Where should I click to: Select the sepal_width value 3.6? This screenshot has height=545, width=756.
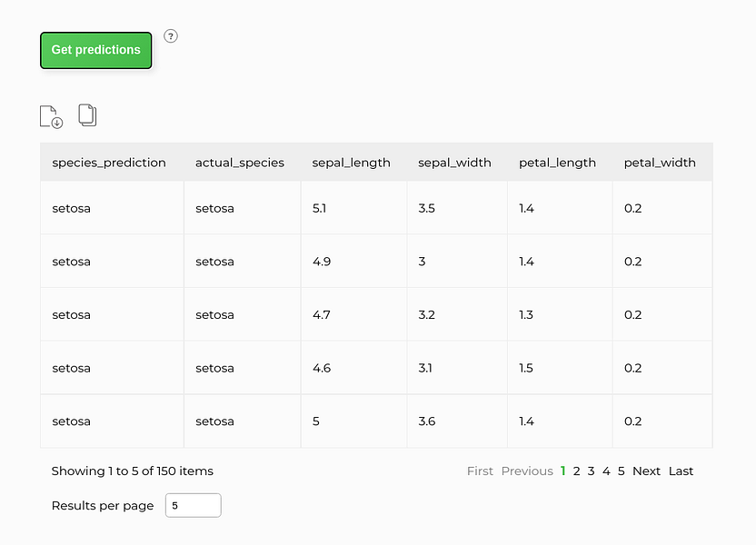point(427,421)
